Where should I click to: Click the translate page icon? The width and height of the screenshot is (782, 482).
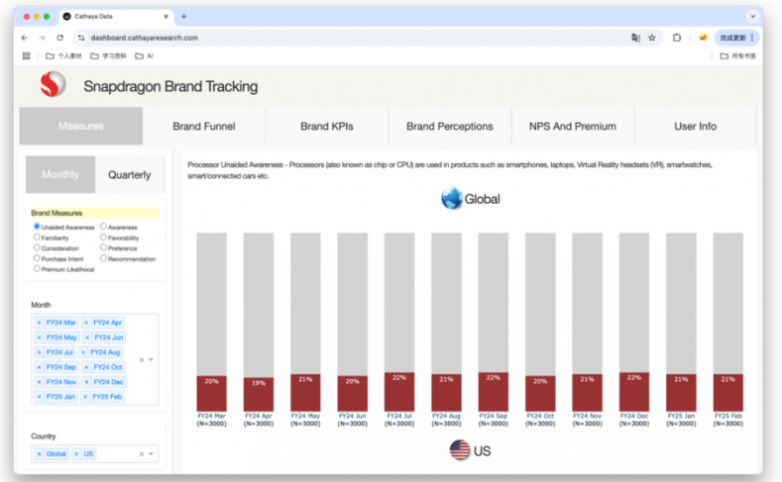pyautogui.click(x=635, y=37)
